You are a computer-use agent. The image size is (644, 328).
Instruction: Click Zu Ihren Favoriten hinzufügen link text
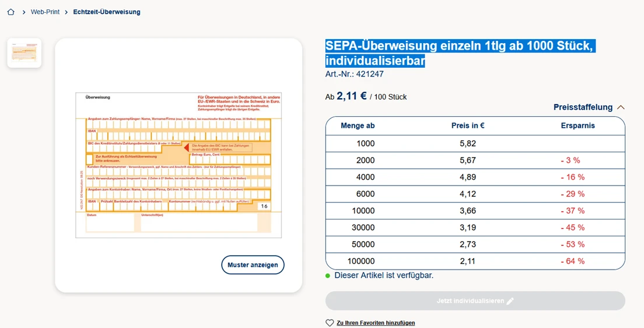376,323
